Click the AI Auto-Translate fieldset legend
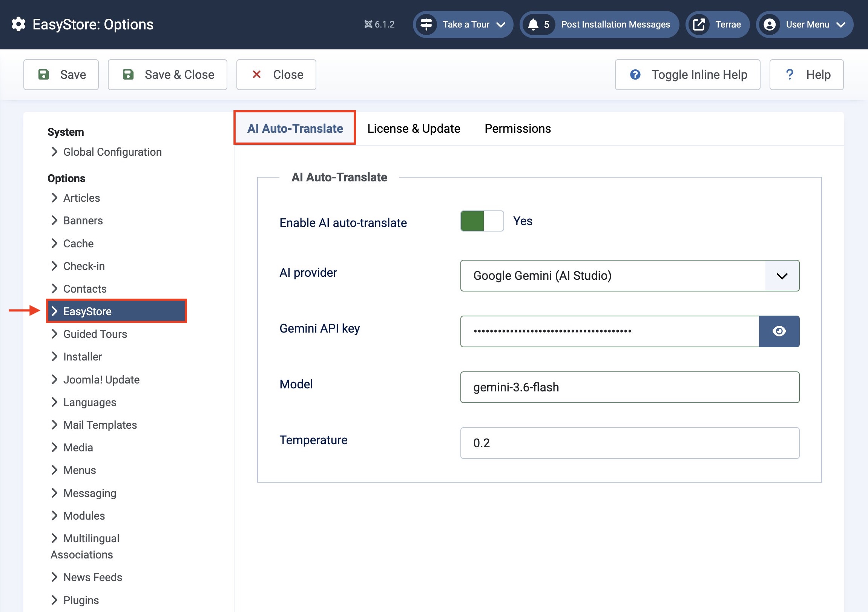 [339, 177]
